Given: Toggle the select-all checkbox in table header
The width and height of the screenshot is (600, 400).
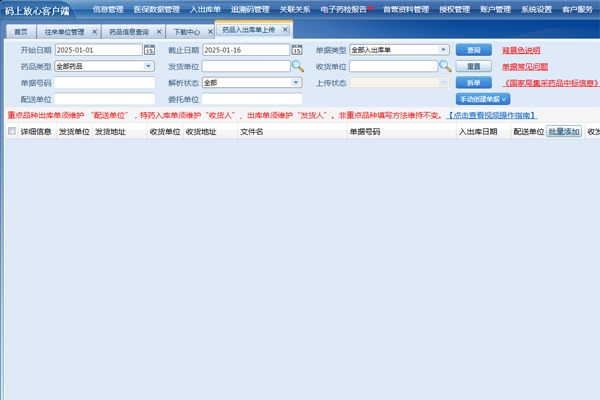Looking at the screenshot, I should tap(12, 131).
